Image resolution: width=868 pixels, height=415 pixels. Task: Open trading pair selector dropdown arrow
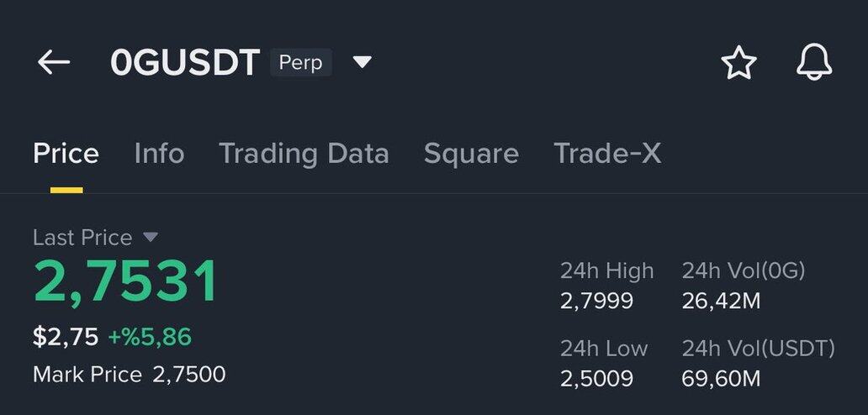click(x=362, y=62)
